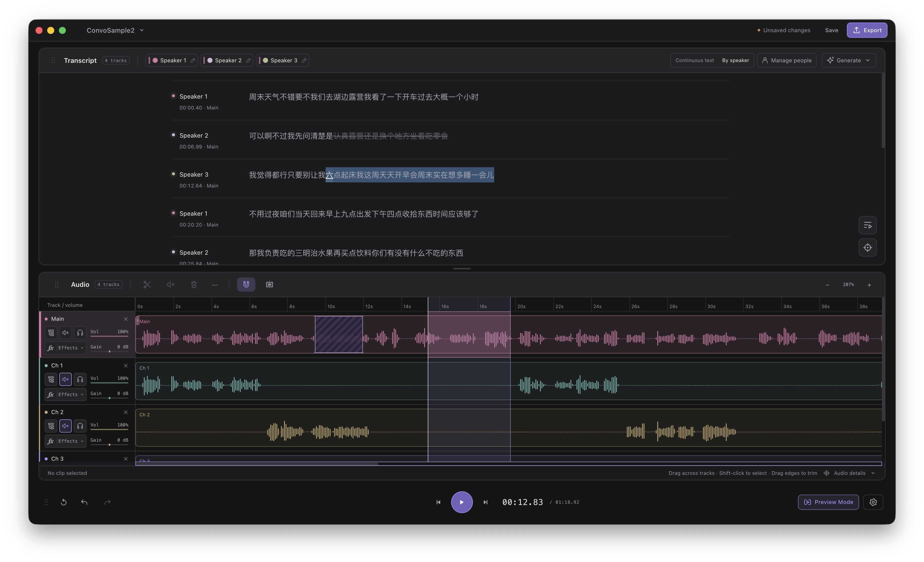The height and width of the screenshot is (562, 924).
Task: Open stack/layers icon on Ch 2 track
Action: (51, 426)
